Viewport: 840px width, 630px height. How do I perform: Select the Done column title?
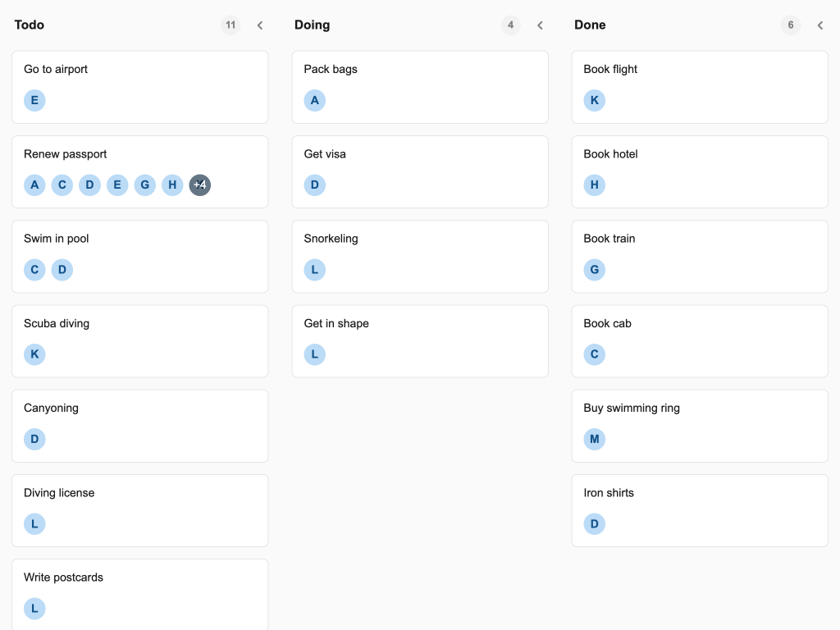590,25
